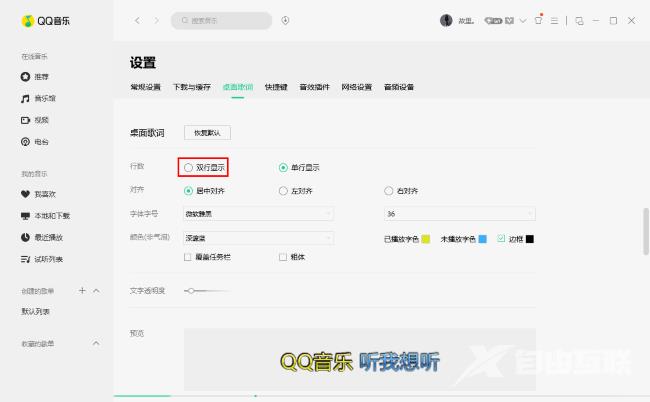Click 恢复默认 restore defaults button
Image resolution: width=650 pixels, height=402 pixels.
click(207, 133)
